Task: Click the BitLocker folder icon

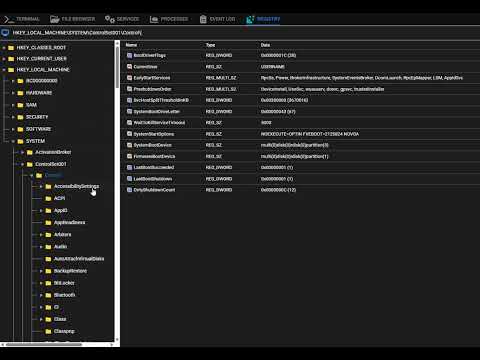Action: pyautogui.click(x=48, y=283)
